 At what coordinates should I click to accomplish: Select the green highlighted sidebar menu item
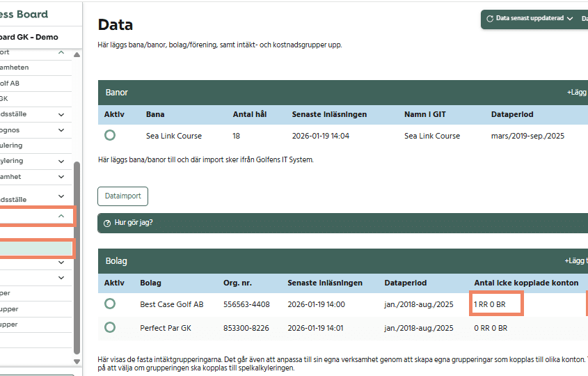(35, 248)
